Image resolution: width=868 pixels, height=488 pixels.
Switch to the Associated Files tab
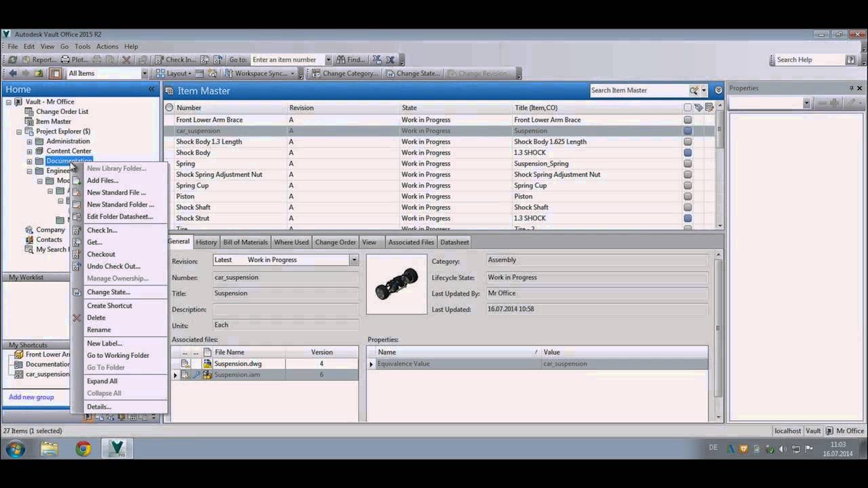click(x=411, y=242)
